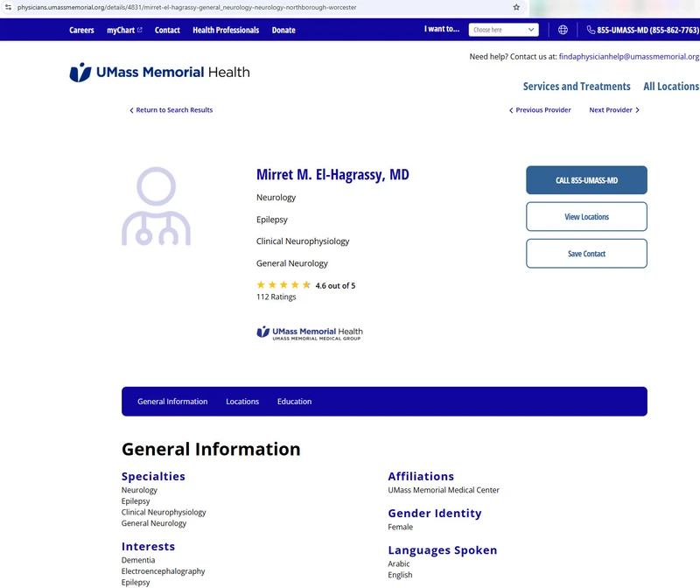Image resolution: width=700 pixels, height=588 pixels.
Task: Click the View Locations button
Action: coord(586,216)
